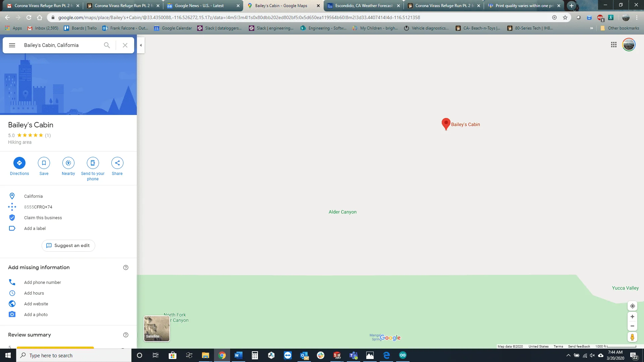Claim this business
The height and width of the screenshot is (362, 644).
tap(68, 218)
